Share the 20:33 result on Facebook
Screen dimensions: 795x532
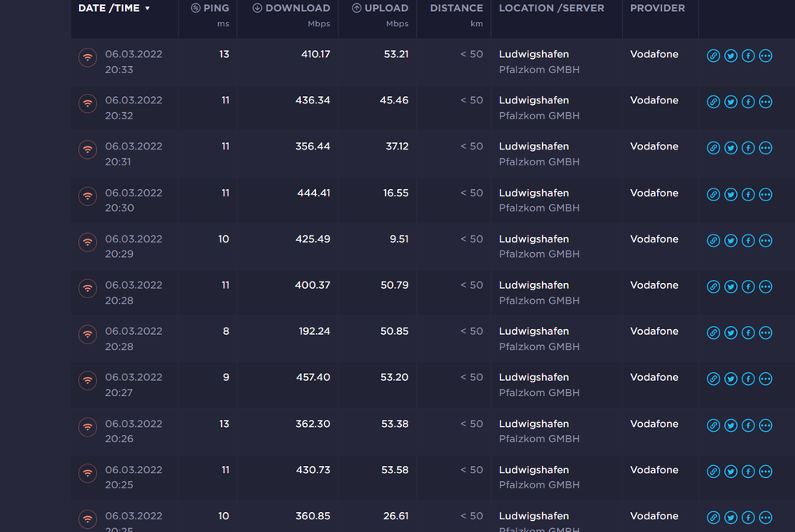pos(748,56)
